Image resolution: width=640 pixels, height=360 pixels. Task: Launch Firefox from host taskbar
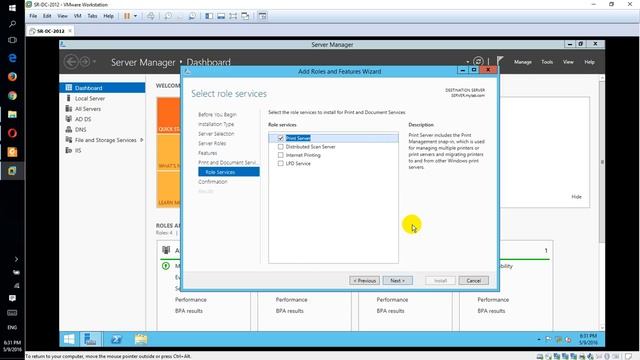[12, 76]
